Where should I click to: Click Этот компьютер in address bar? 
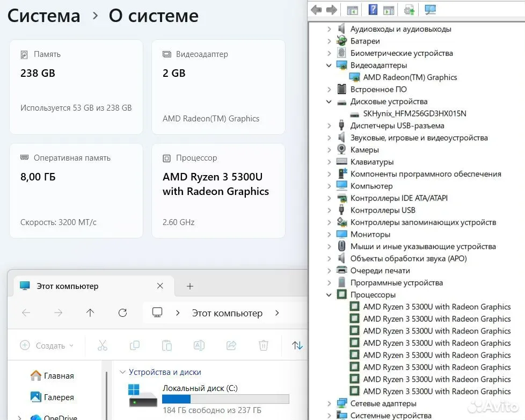coord(227,313)
